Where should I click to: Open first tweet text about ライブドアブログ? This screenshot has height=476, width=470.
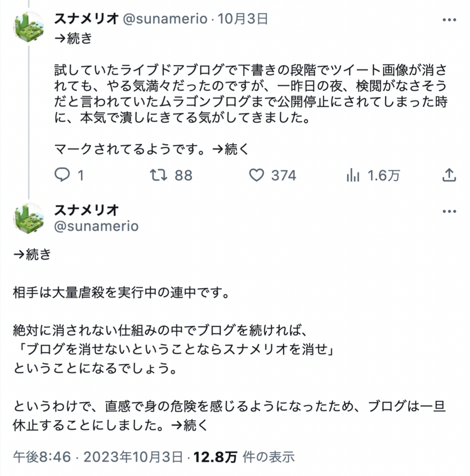[x=250, y=94]
